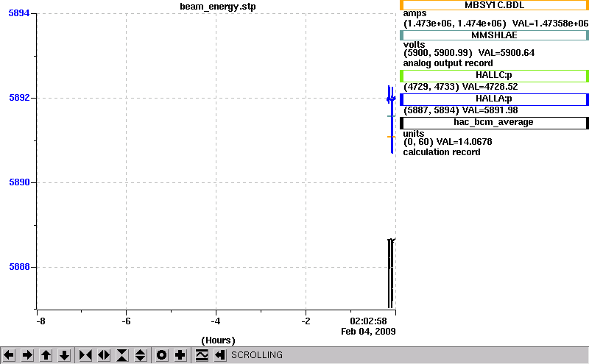Click the beam_energy.stp graph title
Image resolution: width=589 pixels, height=364 pixels.
point(218,7)
